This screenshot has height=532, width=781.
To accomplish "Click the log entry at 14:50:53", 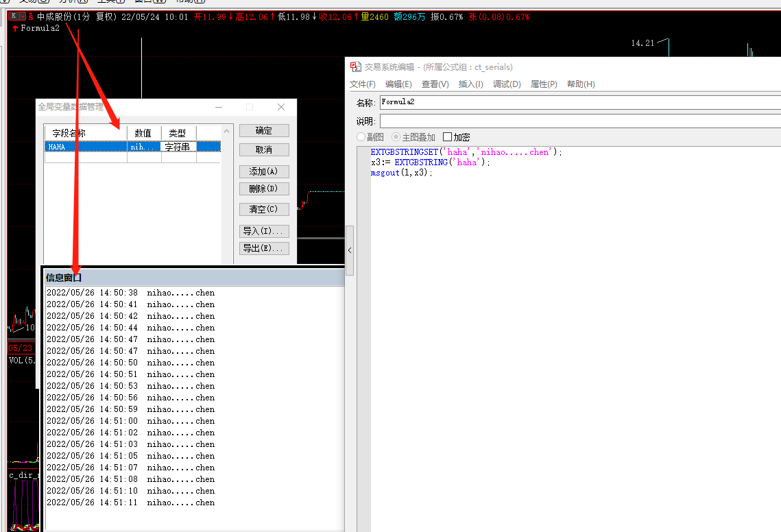I will 130,386.
